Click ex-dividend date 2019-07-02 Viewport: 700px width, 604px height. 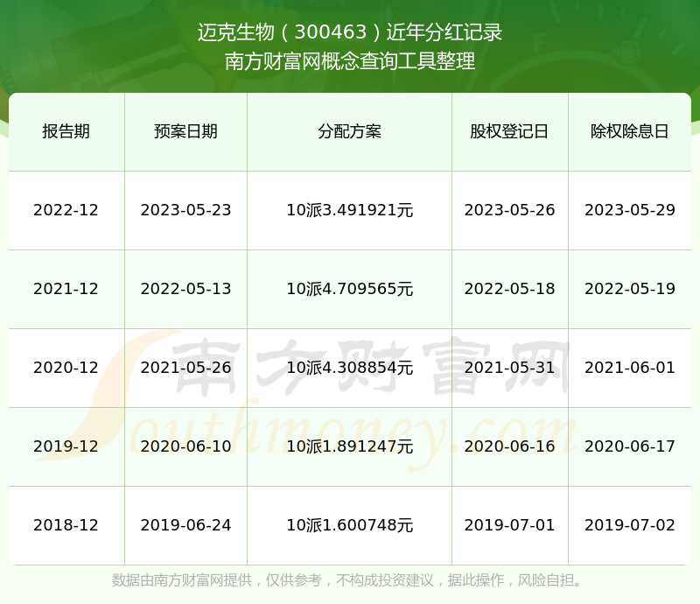(x=629, y=525)
